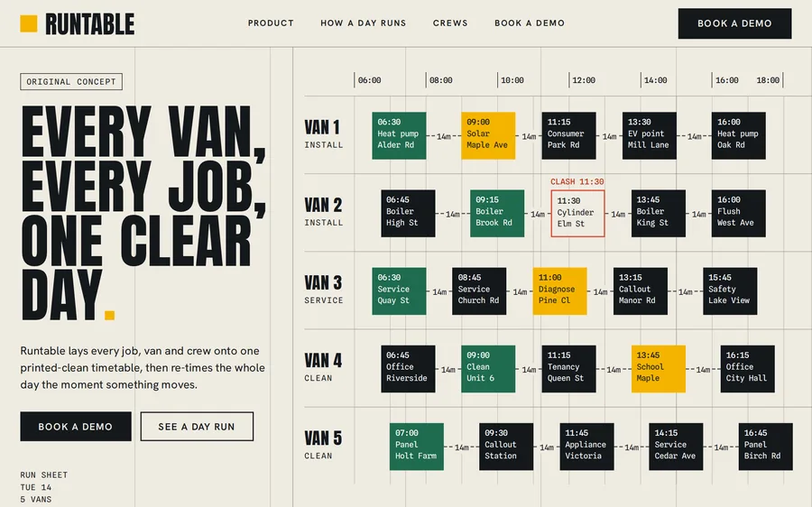Select the 09:15 Boiler Brook Rd job

497,214
